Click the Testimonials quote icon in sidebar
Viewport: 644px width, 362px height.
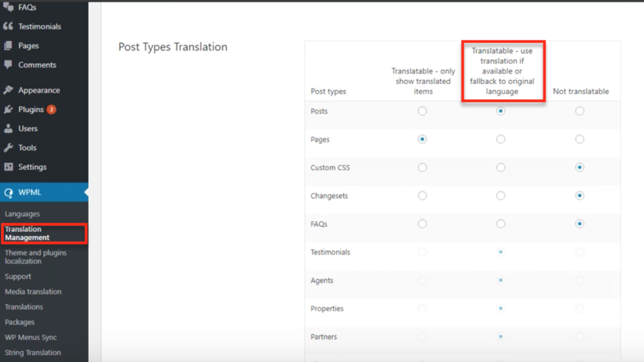[x=8, y=26]
